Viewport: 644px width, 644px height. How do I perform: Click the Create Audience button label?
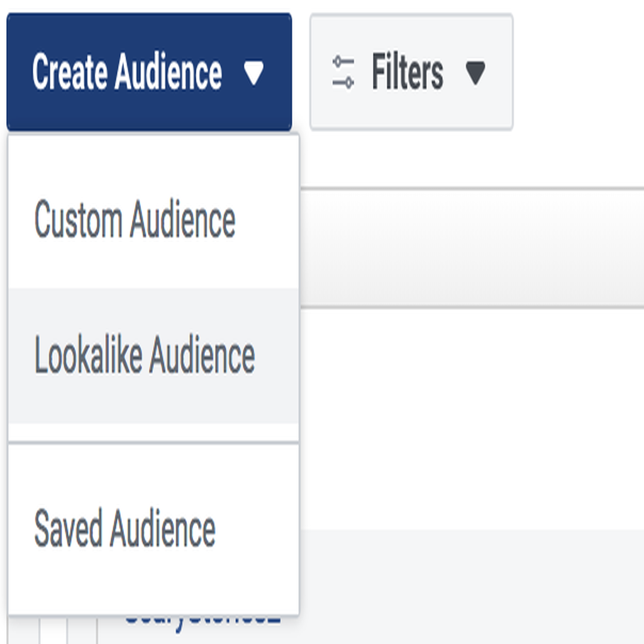pos(127,71)
